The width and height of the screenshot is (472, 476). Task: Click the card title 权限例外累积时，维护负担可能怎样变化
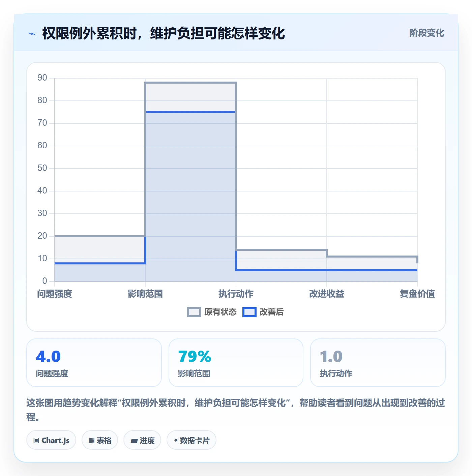164,33
